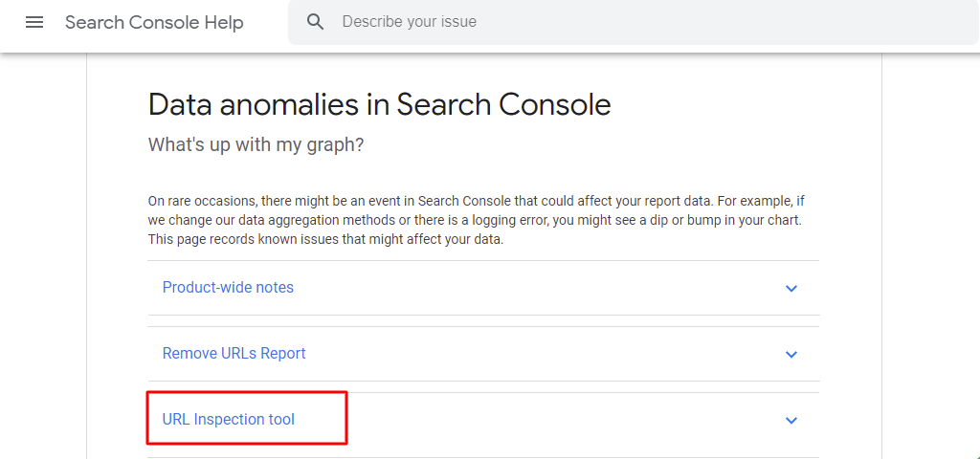The height and width of the screenshot is (459, 980).
Task: Click the chevron beside URL Inspection tool
Action: pos(791,421)
